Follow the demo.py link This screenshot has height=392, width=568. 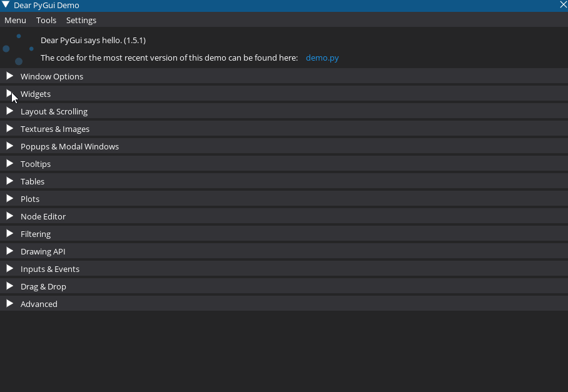(x=322, y=58)
